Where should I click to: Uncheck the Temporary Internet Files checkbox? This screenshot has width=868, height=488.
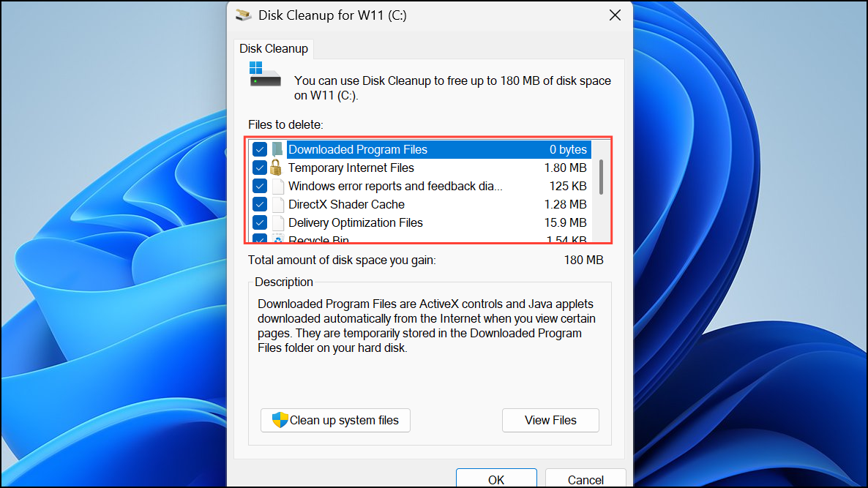click(x=259, y=167)
